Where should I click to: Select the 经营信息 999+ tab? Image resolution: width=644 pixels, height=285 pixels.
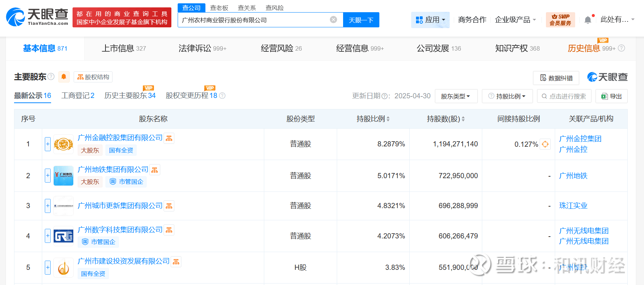tap(360, 48)
